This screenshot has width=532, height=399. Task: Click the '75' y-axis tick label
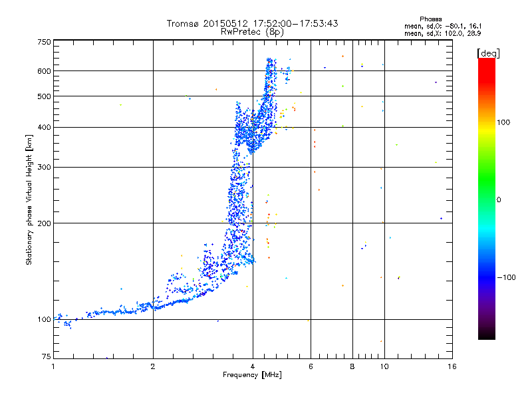(x=47, y=356)
